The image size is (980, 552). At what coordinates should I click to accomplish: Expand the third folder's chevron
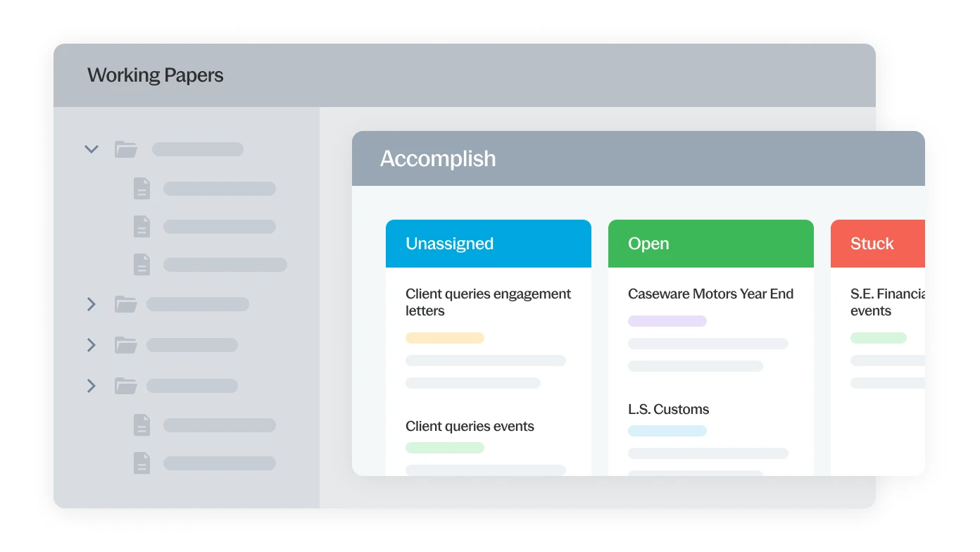pyautogui.click(x=91, y=345)
